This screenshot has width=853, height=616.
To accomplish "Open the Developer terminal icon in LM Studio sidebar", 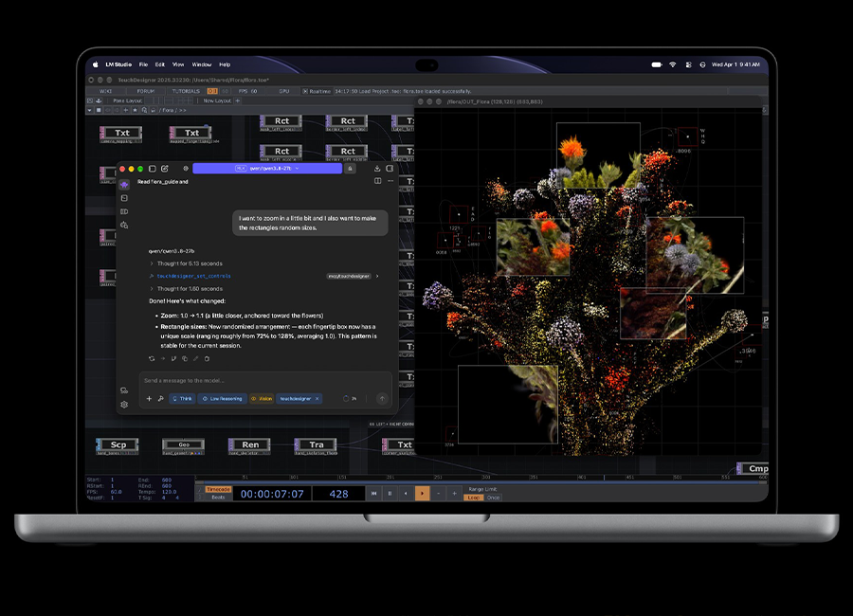I will (124, 198).
